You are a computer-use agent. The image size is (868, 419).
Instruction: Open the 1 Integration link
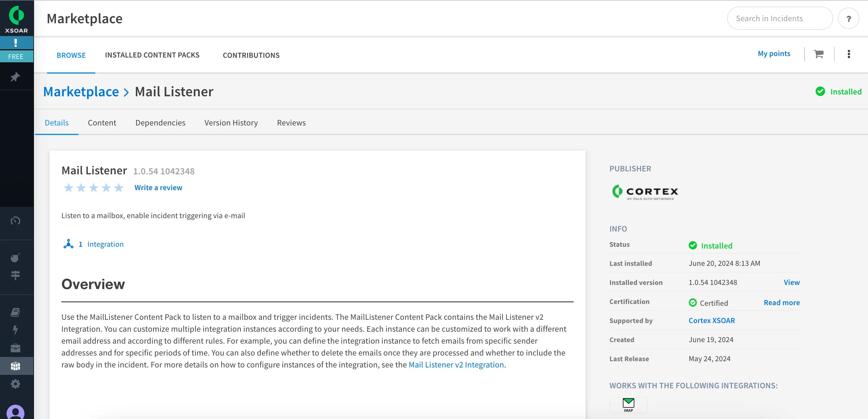tap(101, 244)
